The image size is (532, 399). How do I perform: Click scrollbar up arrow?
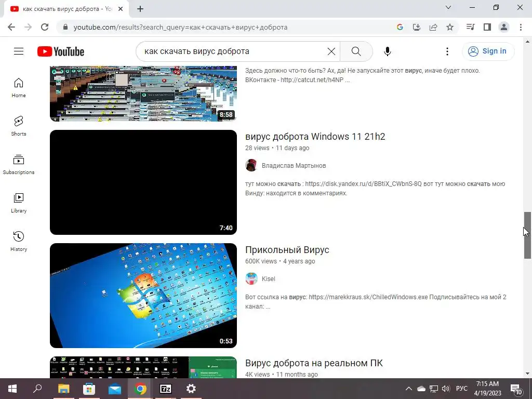(527, 42)
